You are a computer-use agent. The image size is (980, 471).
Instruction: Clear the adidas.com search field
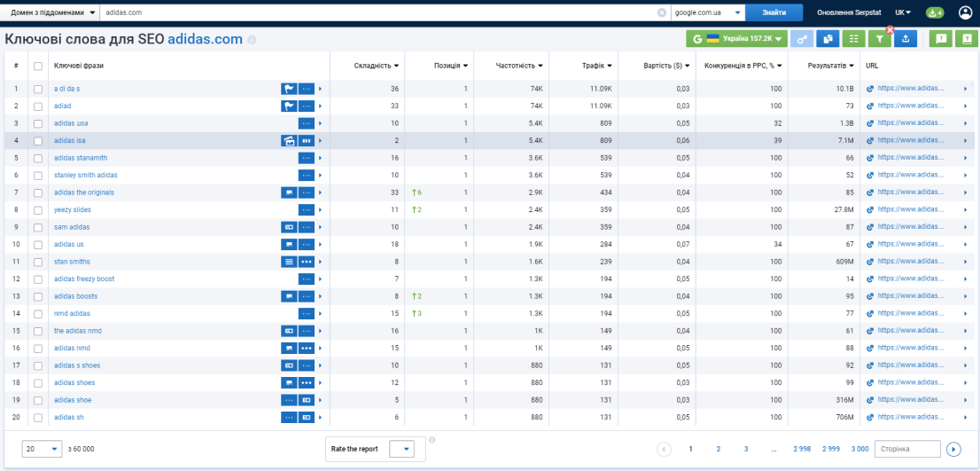point(662,12)
